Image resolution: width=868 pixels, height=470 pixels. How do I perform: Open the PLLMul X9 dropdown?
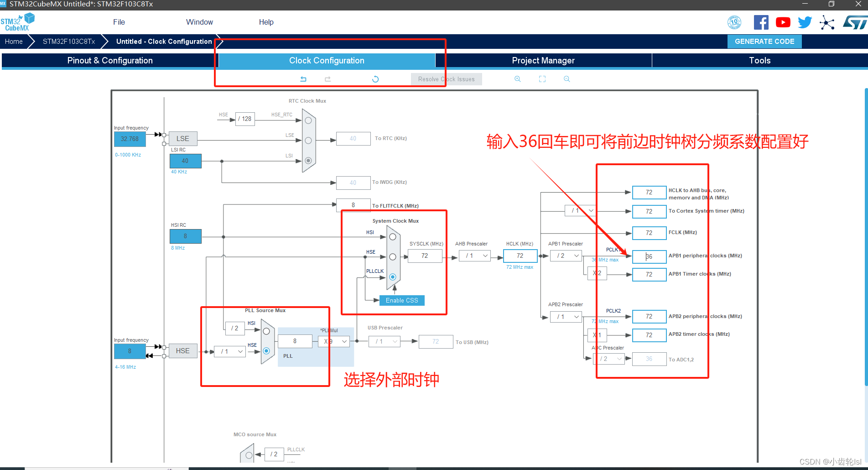click(x=334, y=341)
